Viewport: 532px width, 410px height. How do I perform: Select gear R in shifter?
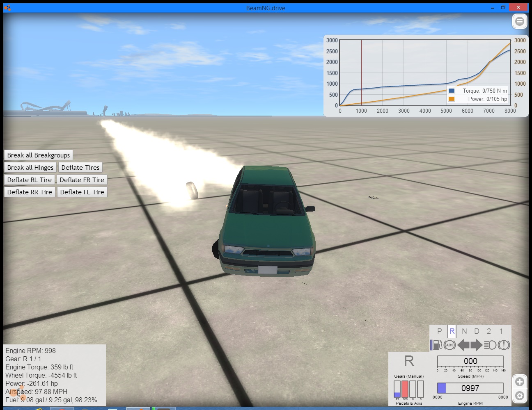[452, 331]
